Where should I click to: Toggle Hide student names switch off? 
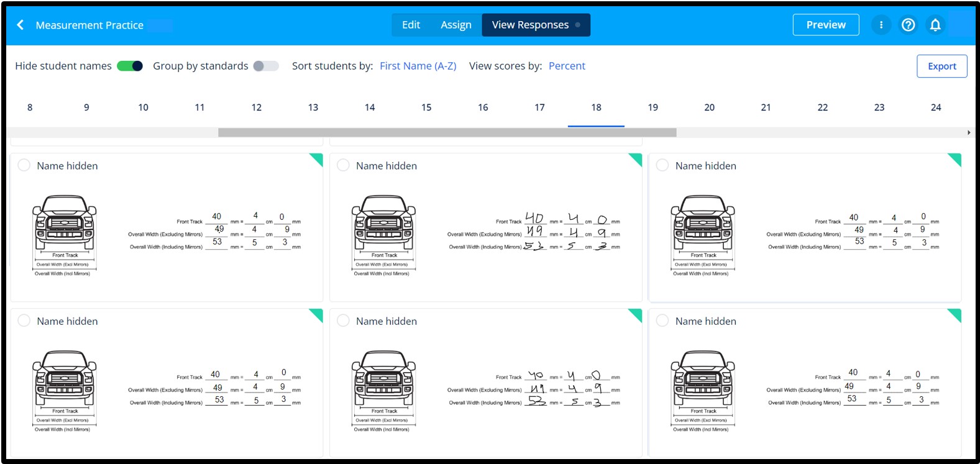pos(130,66)
